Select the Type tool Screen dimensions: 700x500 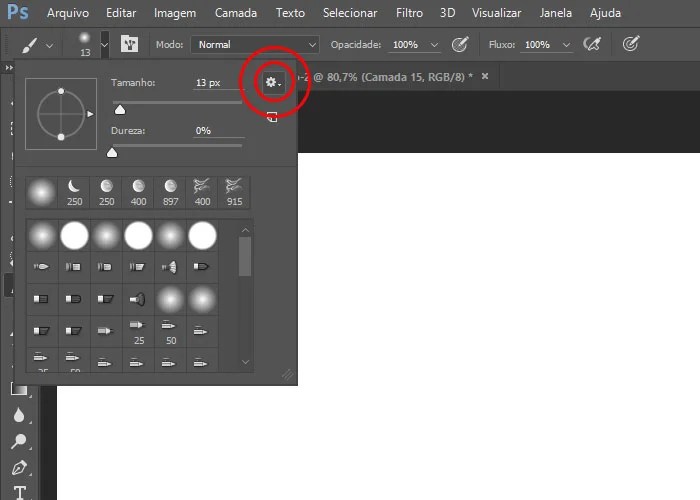coord(19,492)
